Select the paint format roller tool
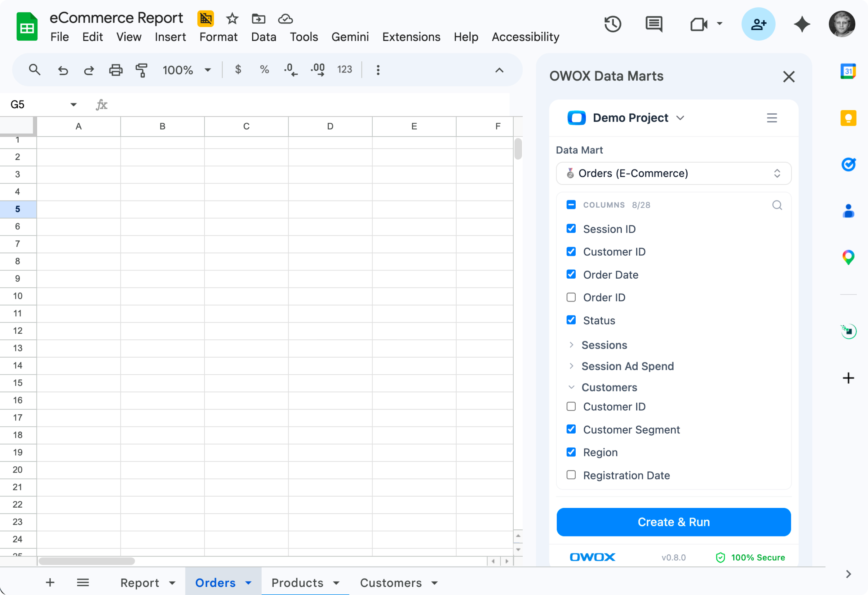Image resolution: width=868 pixels, height=595 pixels. [x=142, y=70]
